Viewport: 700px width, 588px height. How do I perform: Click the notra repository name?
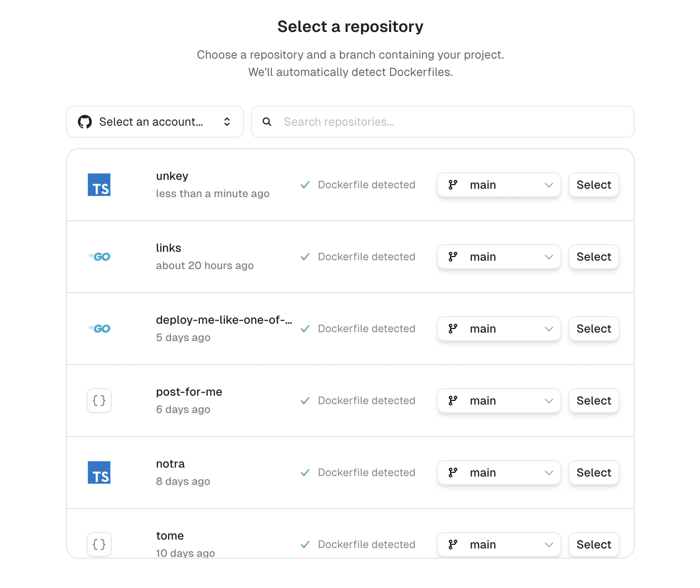pyautogui.click(x=171, y=464)
